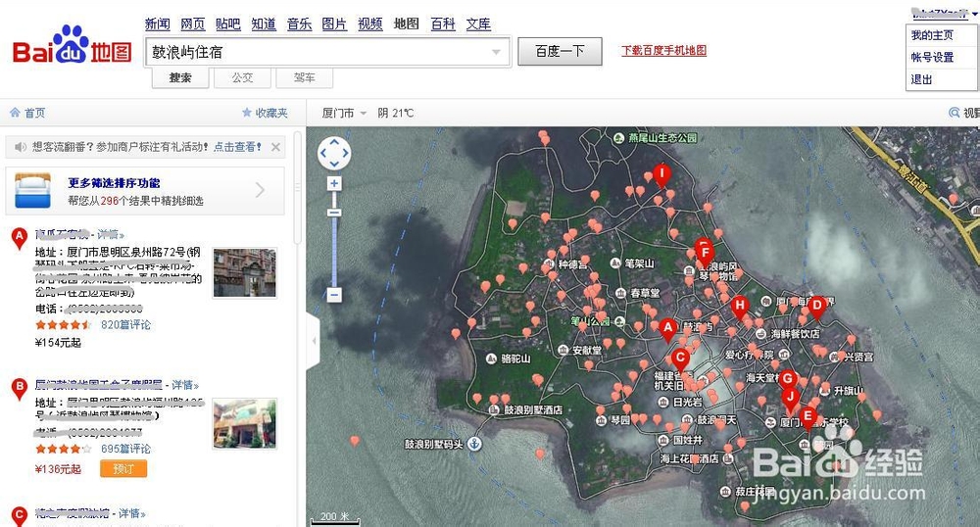
Task: Expand 更多筛选排序功能 with the arrow
Action: pyautogui.click(x=260, y=190)
